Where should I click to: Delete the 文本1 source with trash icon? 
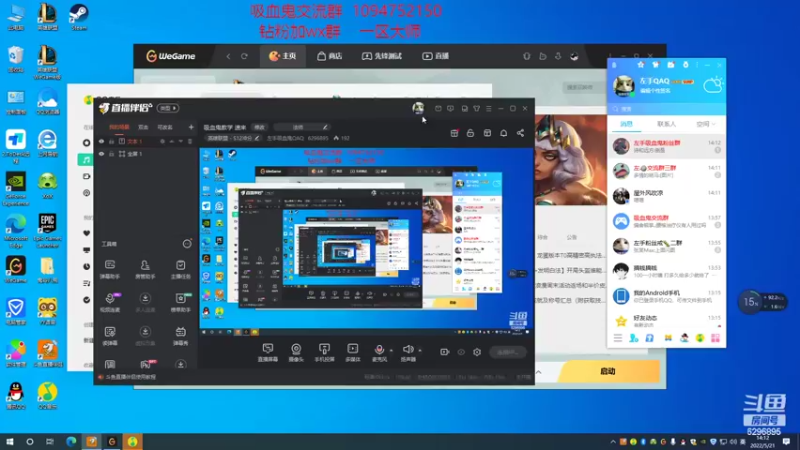click(190, 141)
